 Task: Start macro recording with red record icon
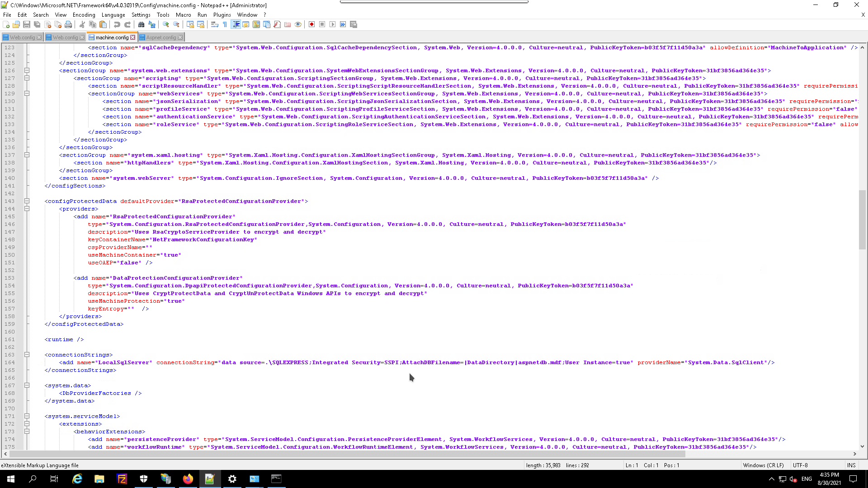311,24
